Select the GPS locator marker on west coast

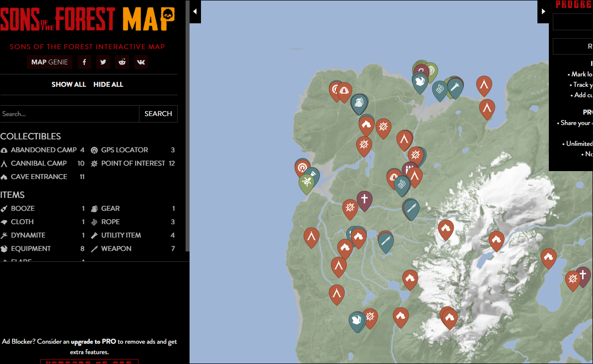click(302, 168)
